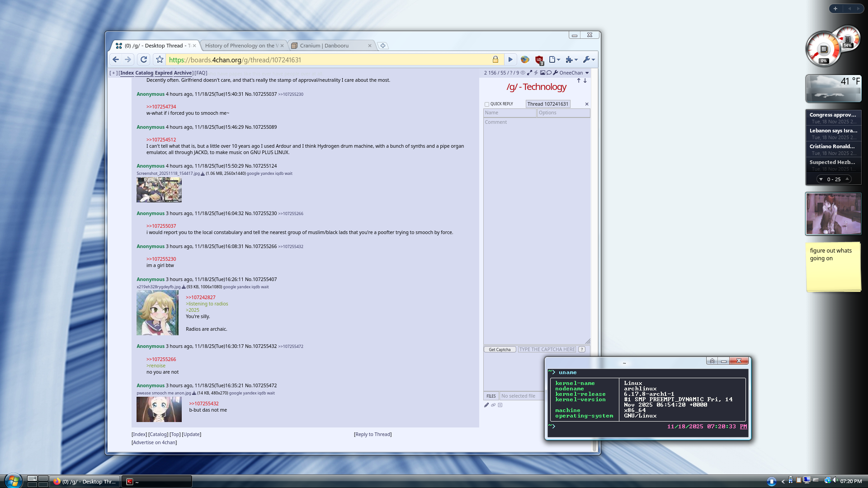
Task: Click the Reply to Thread link
Action: coord(373,434)
